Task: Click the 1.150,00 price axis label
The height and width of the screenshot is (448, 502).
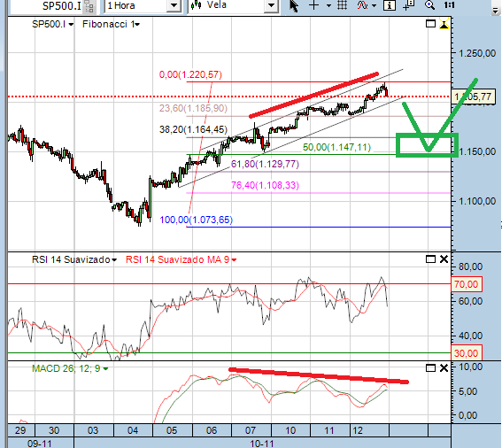Action: [x=477, y=151]
